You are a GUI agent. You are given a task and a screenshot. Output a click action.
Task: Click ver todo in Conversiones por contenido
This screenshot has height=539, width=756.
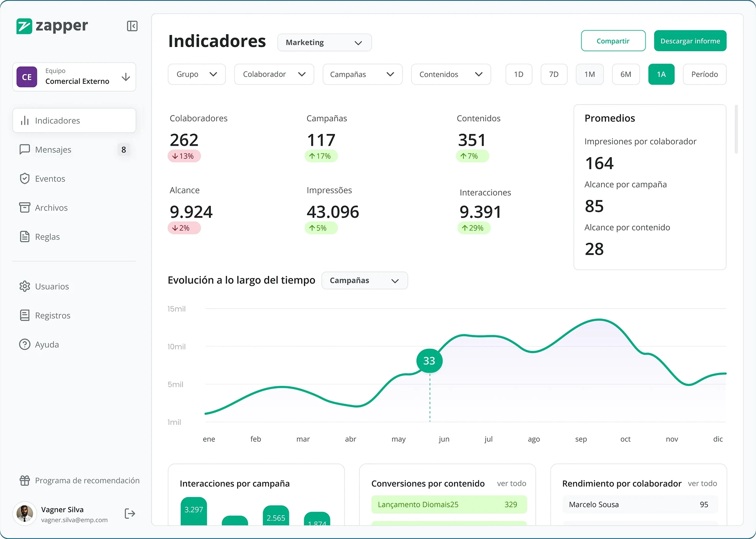coord(512,483)
